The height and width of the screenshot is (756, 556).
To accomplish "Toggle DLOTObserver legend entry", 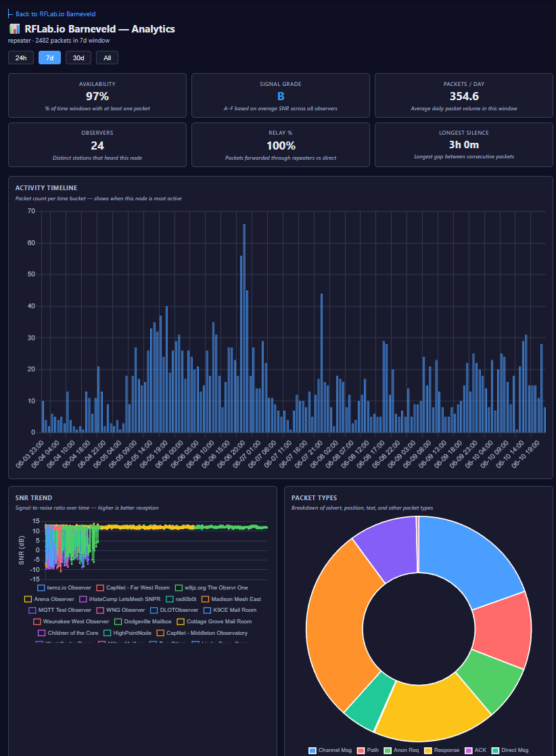I will click(x=175, y=610).
